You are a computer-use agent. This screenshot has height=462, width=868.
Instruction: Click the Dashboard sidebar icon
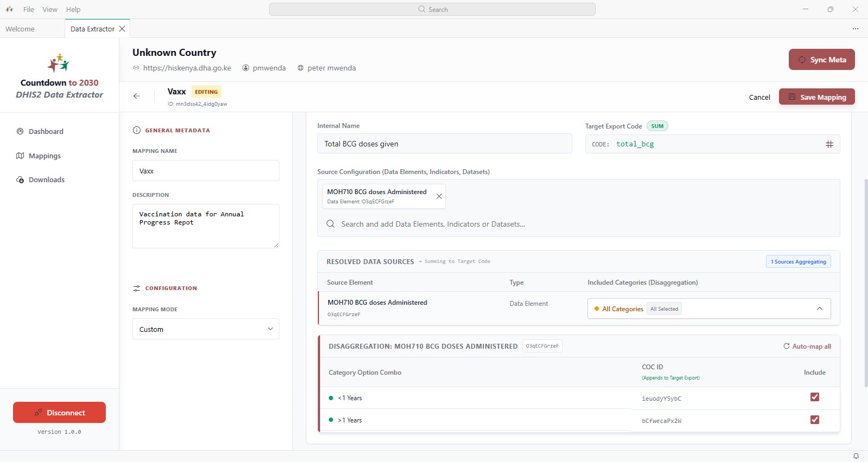[20, 131]
